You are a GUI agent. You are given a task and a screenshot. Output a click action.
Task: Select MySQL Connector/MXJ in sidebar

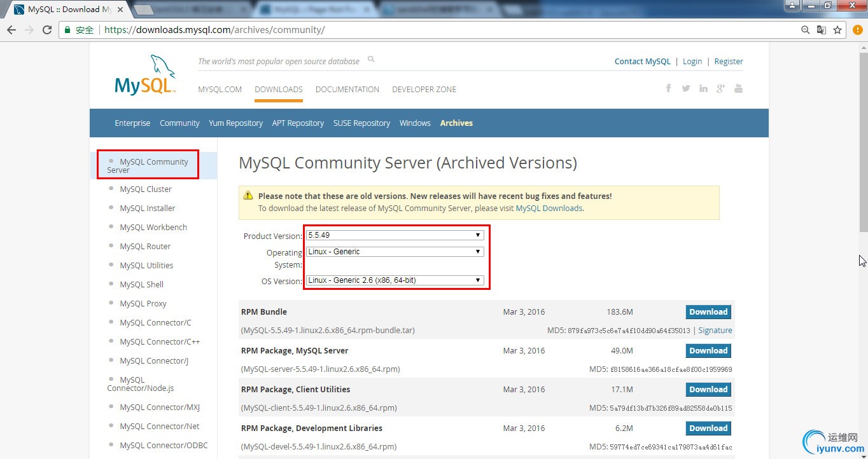(160, 408)
